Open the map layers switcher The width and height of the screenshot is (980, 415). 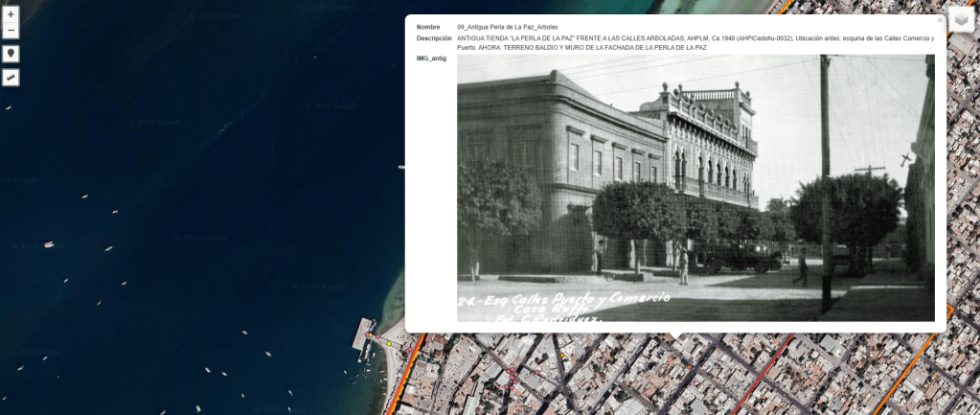961,22
